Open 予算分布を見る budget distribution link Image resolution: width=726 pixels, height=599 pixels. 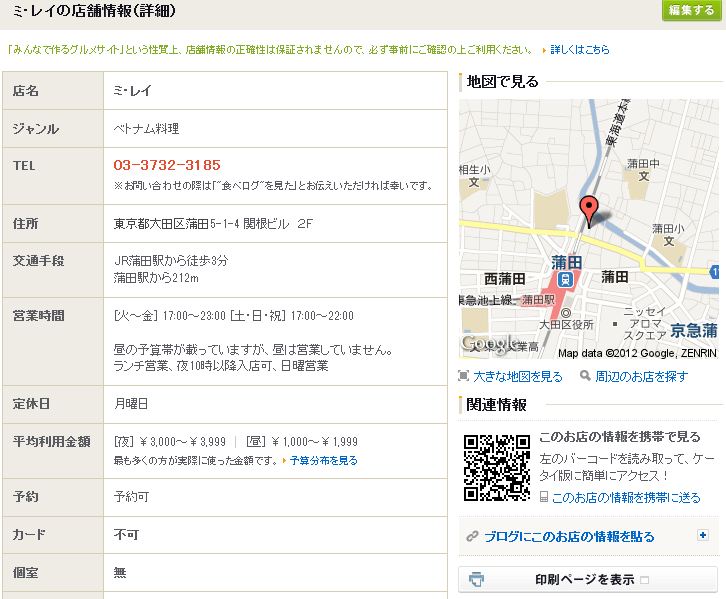323,461
